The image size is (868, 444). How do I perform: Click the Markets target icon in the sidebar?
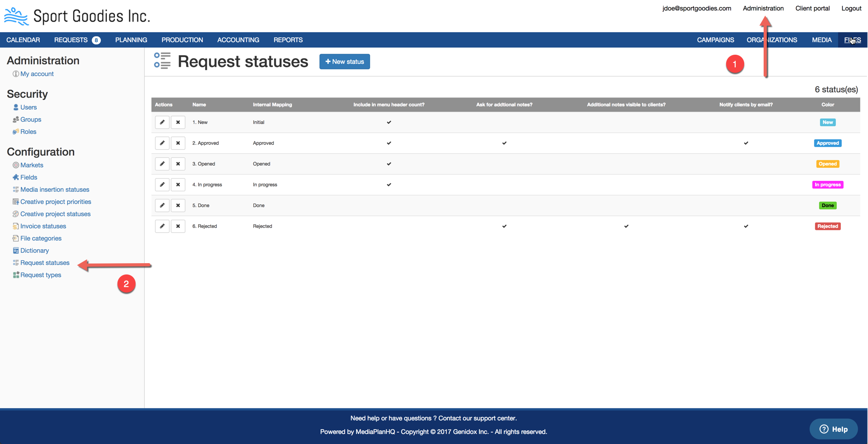(x=15, y=165)
